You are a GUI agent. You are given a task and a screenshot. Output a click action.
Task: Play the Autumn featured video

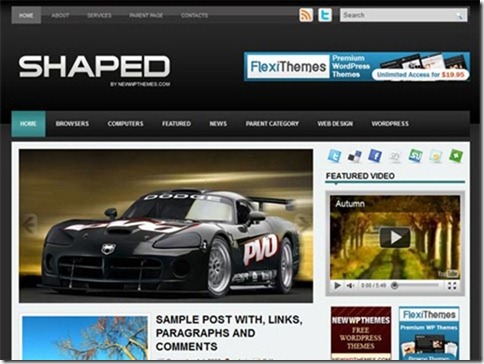(395, 238)
